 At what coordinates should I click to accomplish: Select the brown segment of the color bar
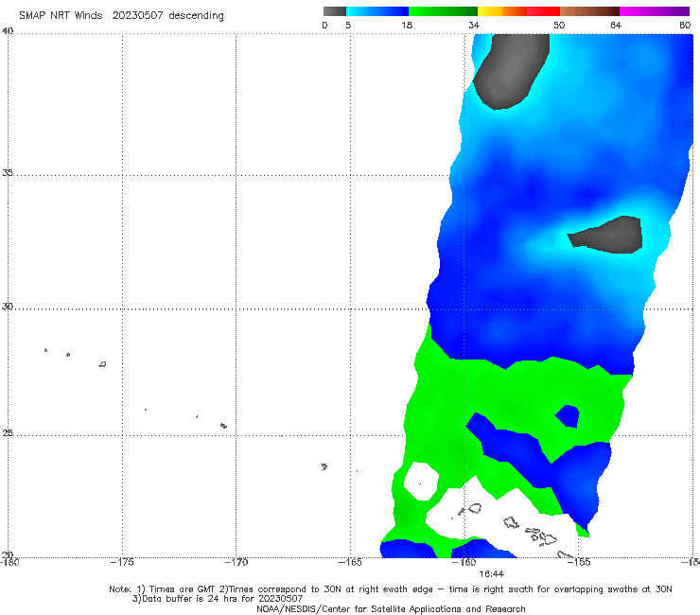point(589,11)
